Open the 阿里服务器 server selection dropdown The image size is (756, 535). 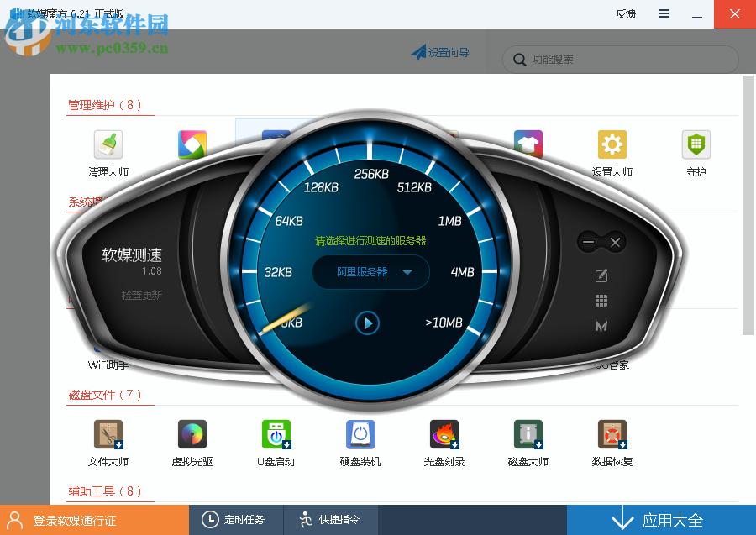[370, 272]
